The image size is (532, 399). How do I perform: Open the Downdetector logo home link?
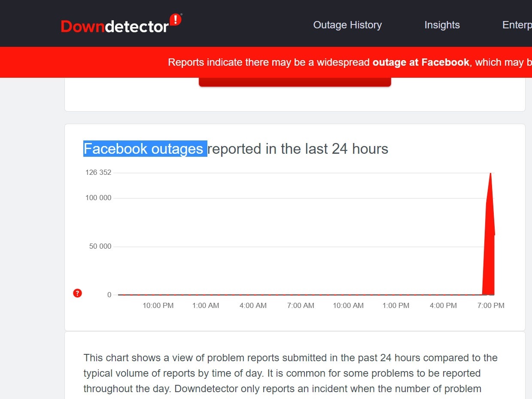pos(122,24)
